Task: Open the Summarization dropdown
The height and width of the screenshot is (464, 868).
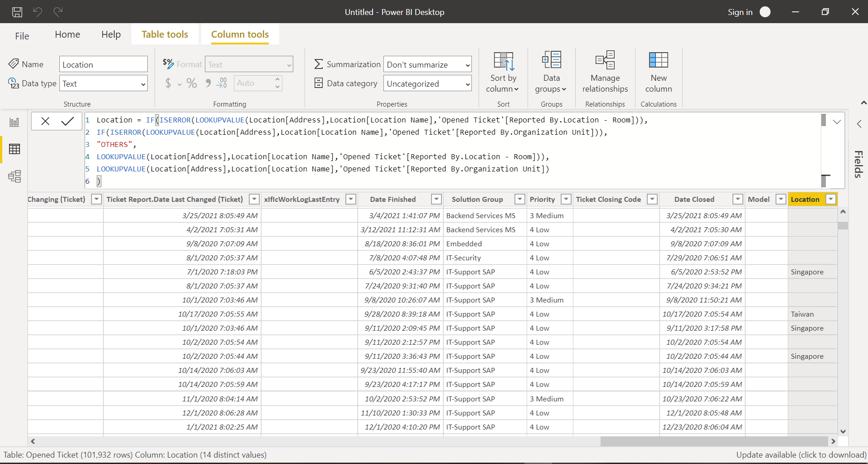Action: (x=427, y=64)
